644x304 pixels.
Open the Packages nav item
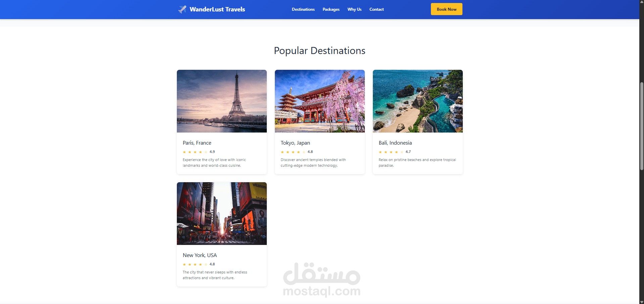click(331, 9)
